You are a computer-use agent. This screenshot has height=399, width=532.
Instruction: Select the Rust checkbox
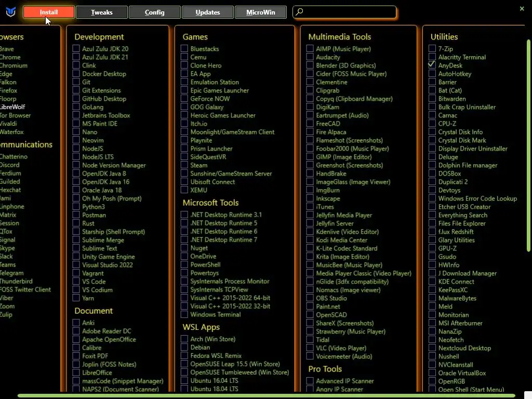tap(76, 223)
